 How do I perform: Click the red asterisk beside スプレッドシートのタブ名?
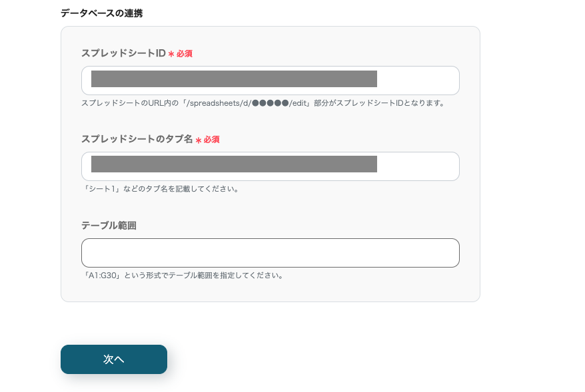(x=199, y=140)
